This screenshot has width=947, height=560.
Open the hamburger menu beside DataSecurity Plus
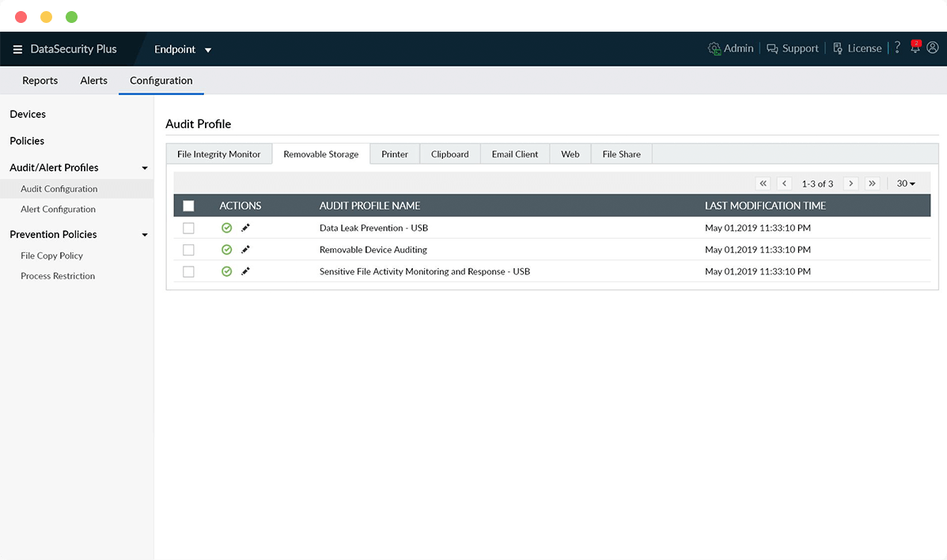click(x=17, y=50)
